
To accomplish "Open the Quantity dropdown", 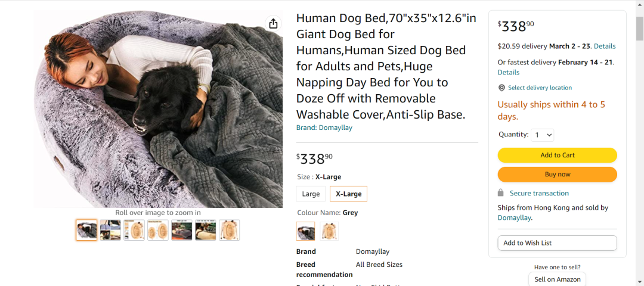I will pos(544,135).
